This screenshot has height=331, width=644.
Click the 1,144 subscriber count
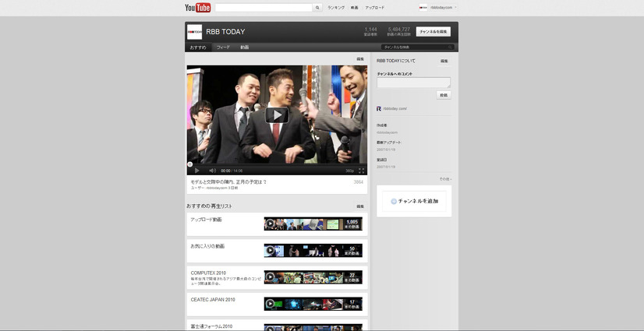click(370, 30)
